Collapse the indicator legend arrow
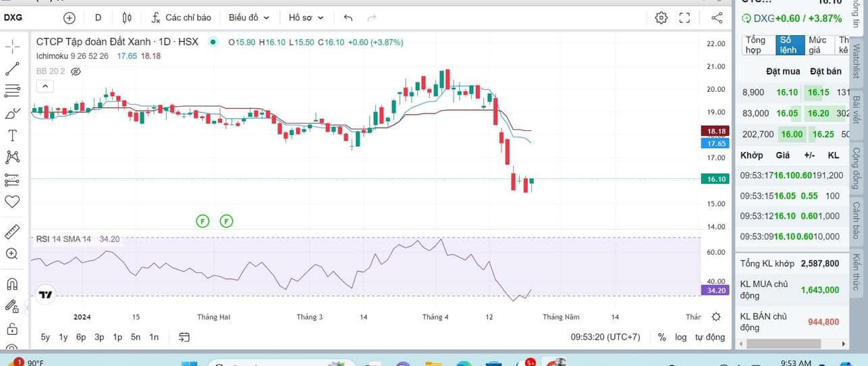Viewport: 868px width, 366px height. [45, 86]
